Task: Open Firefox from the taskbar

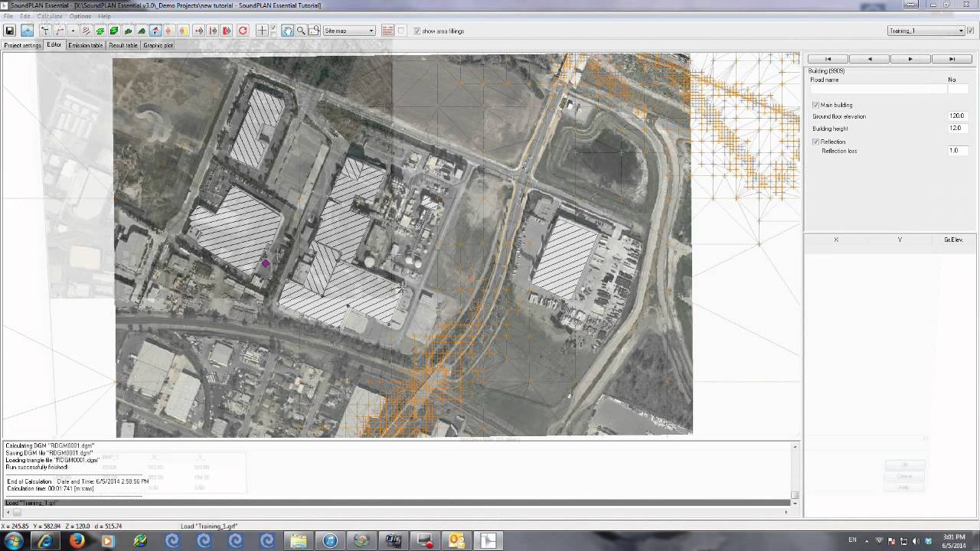Action: pos(77,540)
